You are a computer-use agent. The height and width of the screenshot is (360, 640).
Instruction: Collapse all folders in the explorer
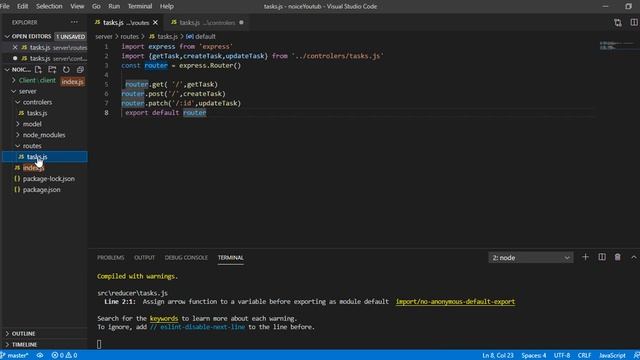coord(80,69)
